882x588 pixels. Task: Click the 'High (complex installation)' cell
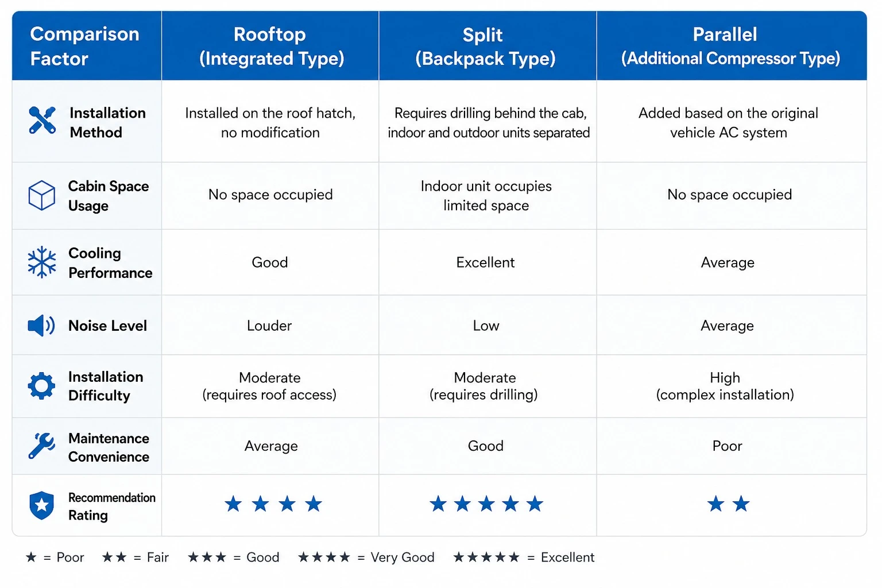coord(732,386)
